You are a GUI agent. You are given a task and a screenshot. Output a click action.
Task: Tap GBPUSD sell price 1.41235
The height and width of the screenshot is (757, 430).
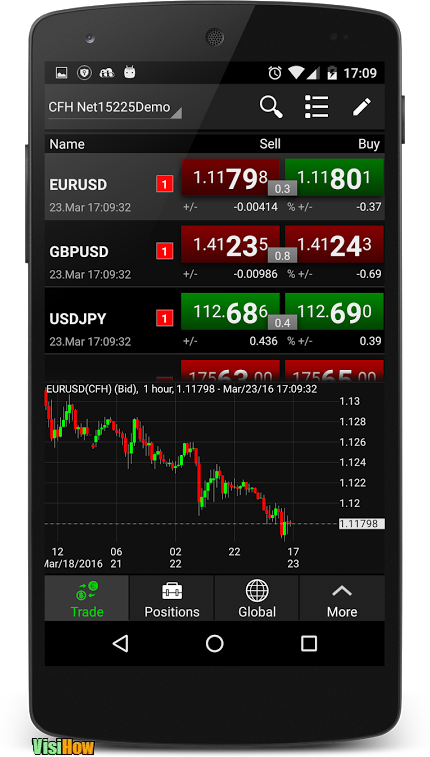coord(230,244)
